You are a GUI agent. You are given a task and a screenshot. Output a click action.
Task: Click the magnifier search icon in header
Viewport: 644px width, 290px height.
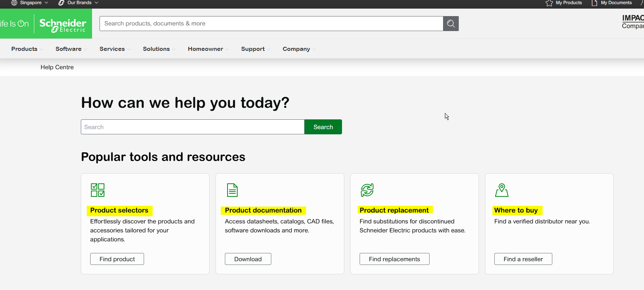pos(451,24)
